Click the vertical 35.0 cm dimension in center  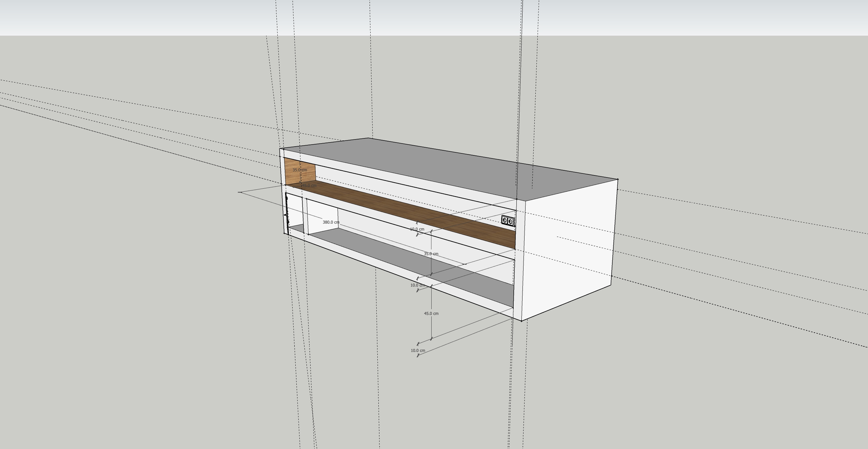coord(431,254)
